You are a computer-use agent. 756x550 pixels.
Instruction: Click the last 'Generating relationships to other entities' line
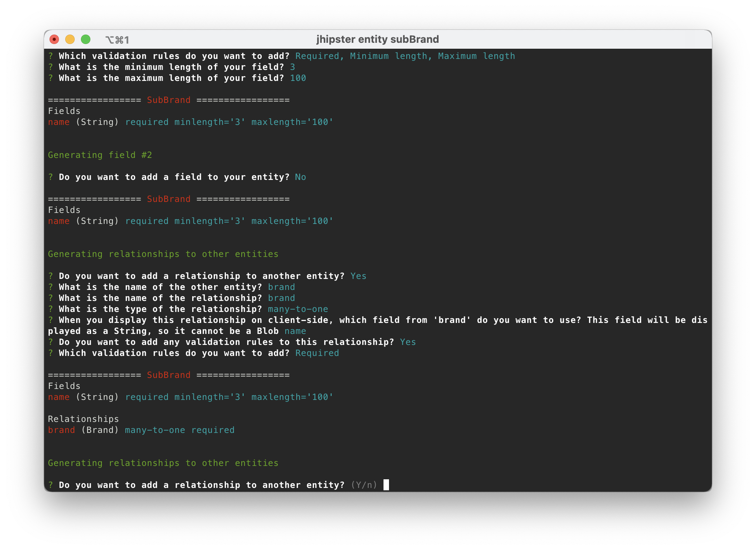[x=163, y=463]
